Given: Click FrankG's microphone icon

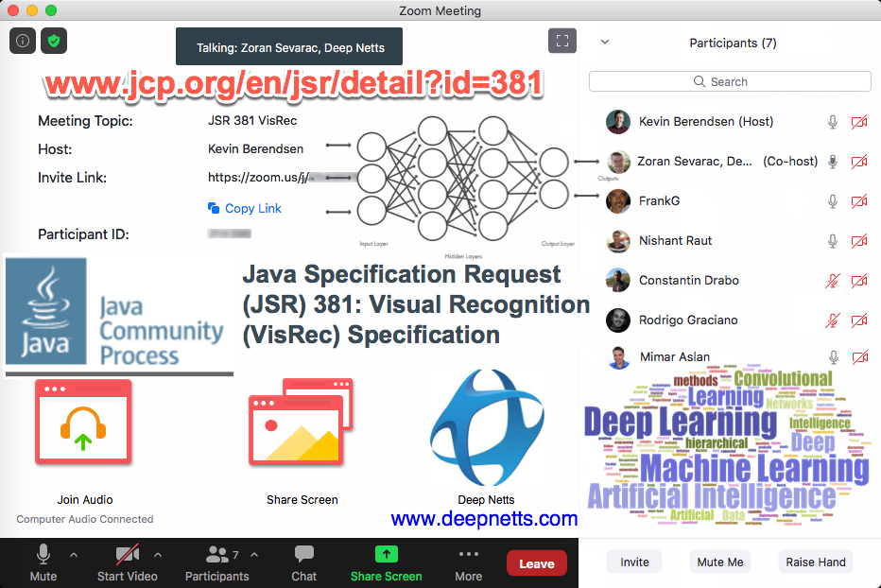Looking at the screenshot, I should (x=833, y=200).
